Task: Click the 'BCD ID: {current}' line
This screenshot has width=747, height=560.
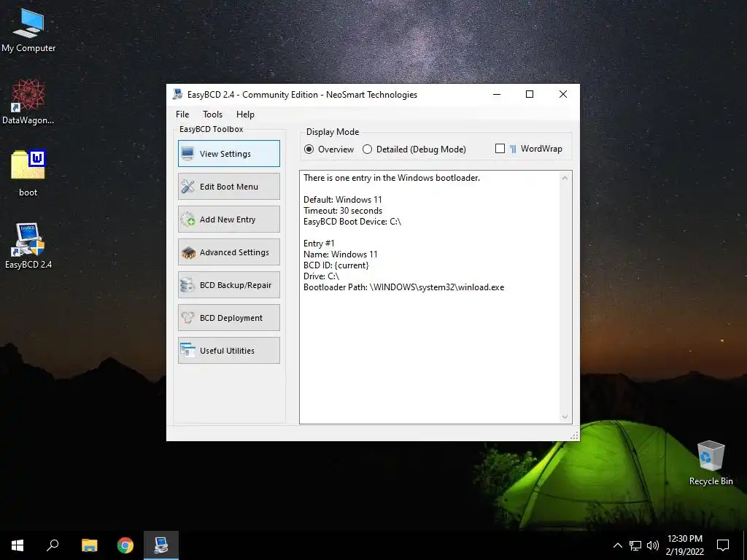Action: (x=336, y=265)
